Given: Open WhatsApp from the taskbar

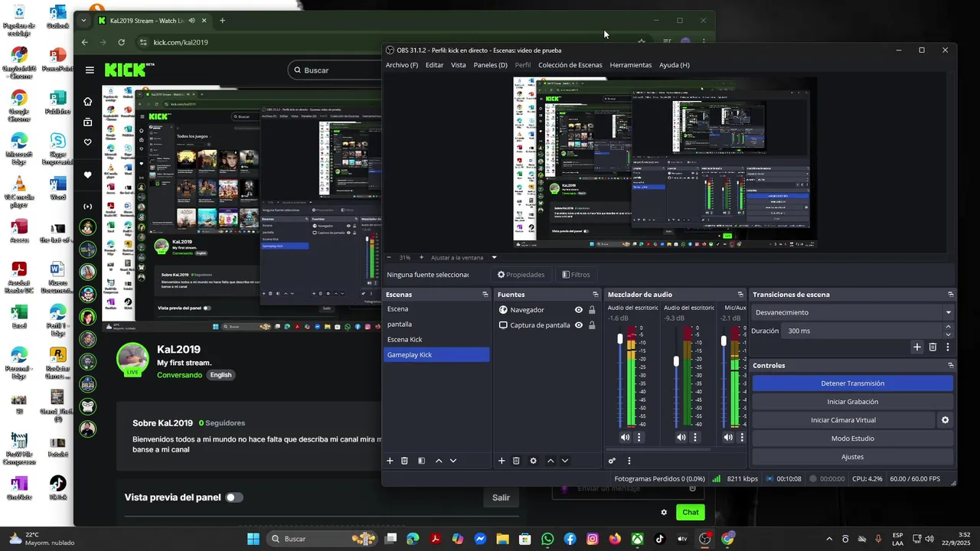Looking at the screenshot, I should click(547, 539).
